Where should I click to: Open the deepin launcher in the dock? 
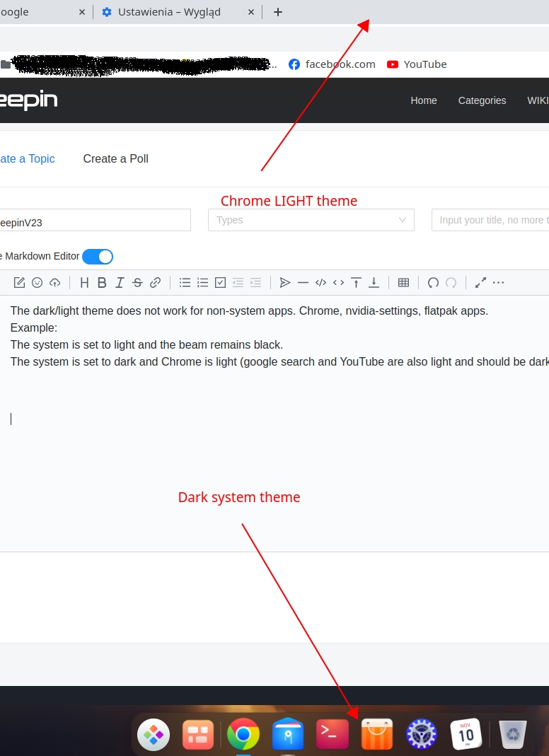154,735
